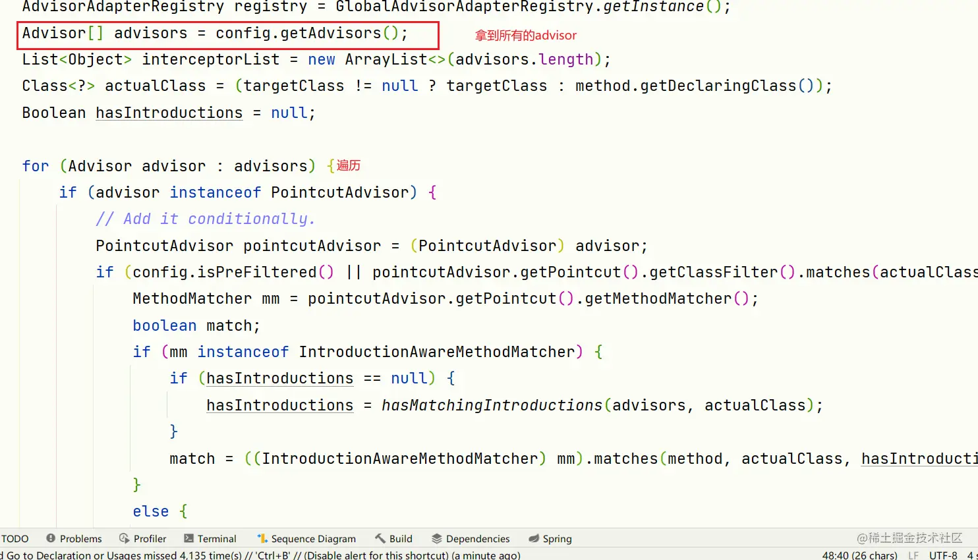The width and height of the screenshot is (978, 560).
Task: Click the getClassFilter method call
Action: point(714,272)
